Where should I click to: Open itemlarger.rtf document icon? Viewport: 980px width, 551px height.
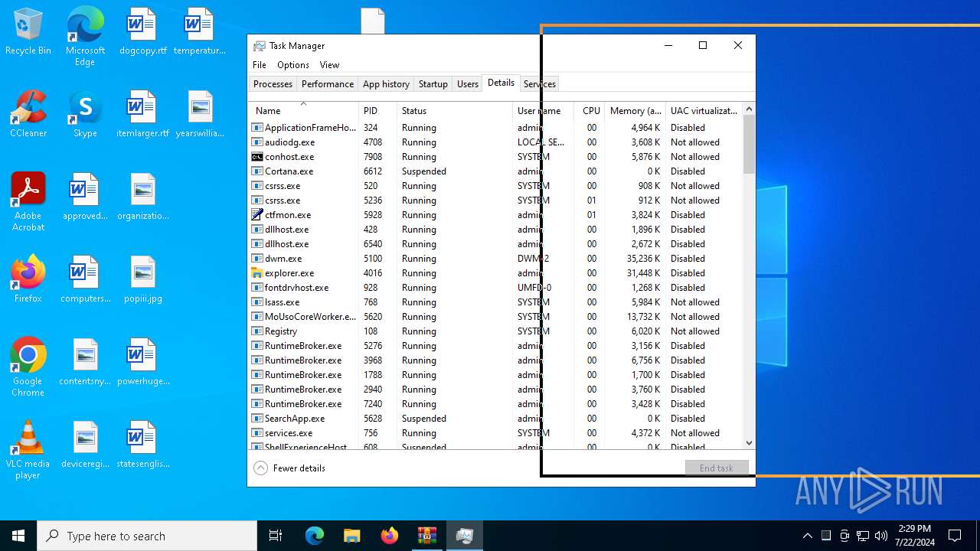(x=142, y=115)
